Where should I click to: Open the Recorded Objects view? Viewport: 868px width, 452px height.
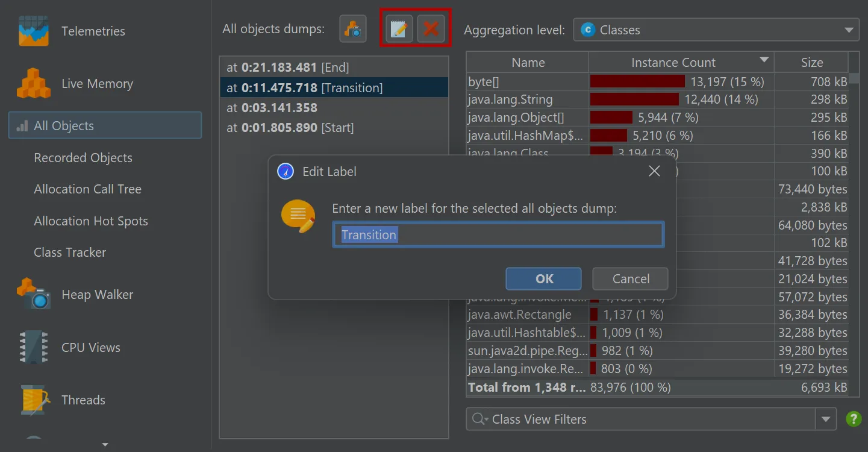point(83,158)
